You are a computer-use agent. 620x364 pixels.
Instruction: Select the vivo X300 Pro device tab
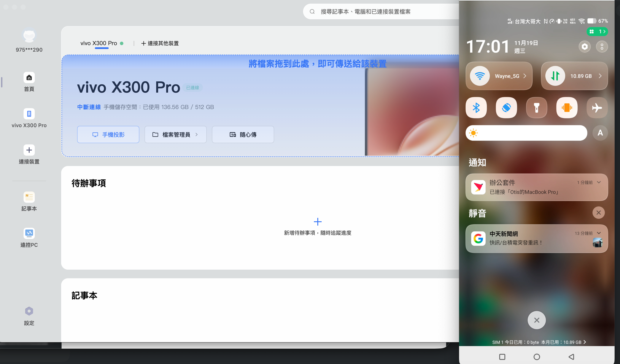[x=99, y=43]
